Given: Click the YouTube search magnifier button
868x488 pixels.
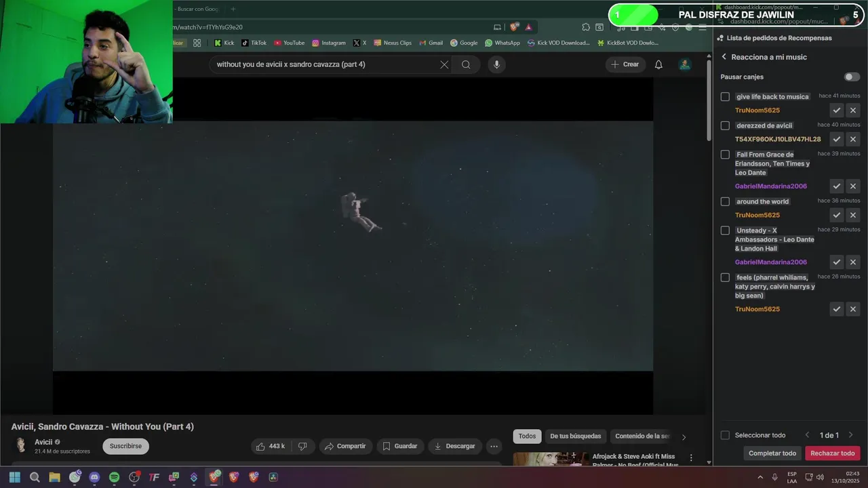Looking at the screenshot, I should pos(466,64).
